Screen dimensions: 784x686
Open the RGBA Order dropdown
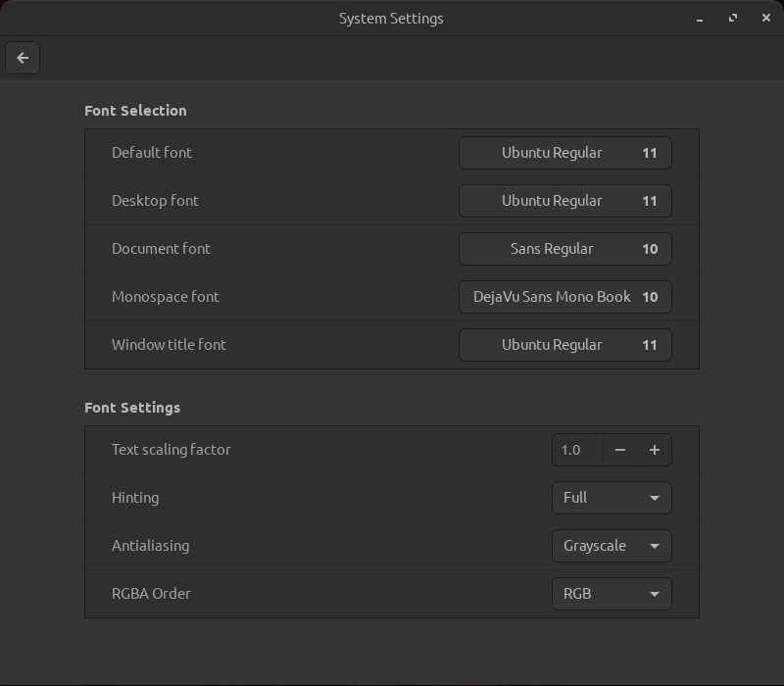[611, 594]
